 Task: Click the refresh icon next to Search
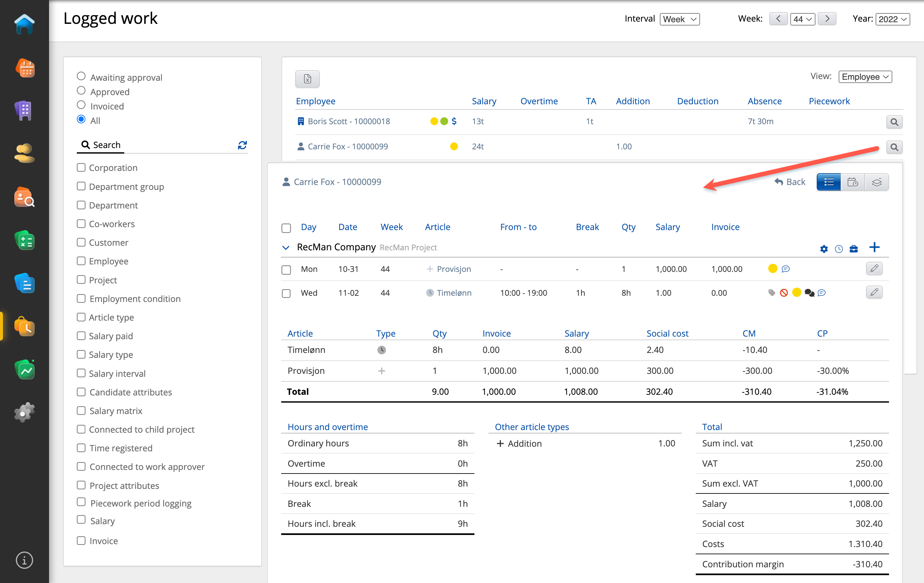point(242,145)
